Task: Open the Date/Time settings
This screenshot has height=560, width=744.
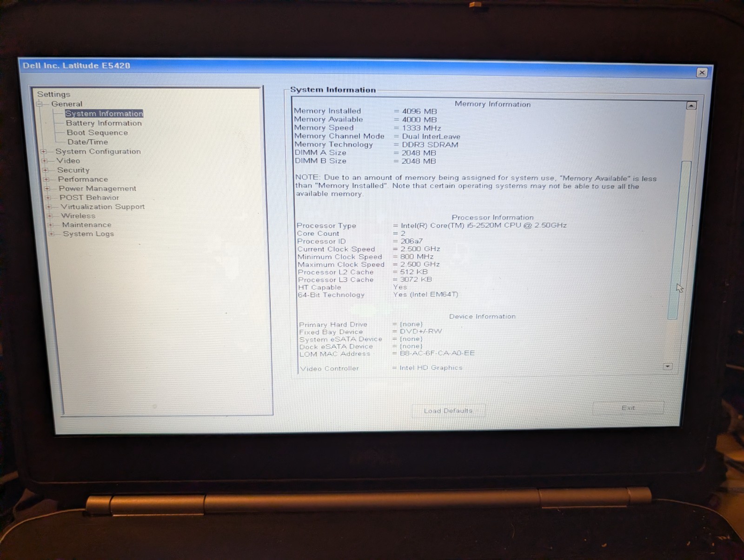Action: pos(87,142)
